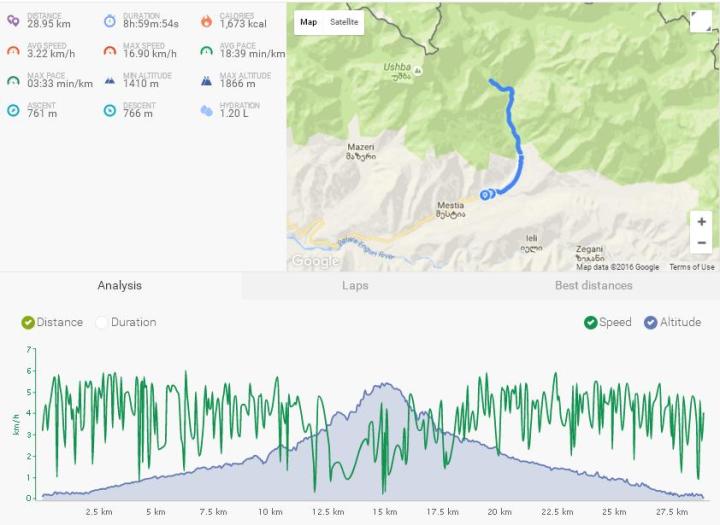Toggle the Speed graph checkbox
The image size is (720, 525).
coord(591,323)
